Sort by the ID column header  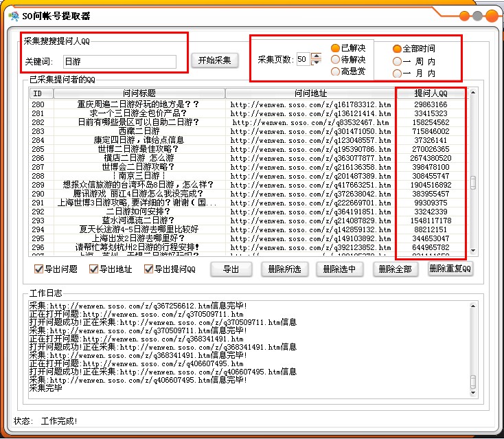pos(41,93)
